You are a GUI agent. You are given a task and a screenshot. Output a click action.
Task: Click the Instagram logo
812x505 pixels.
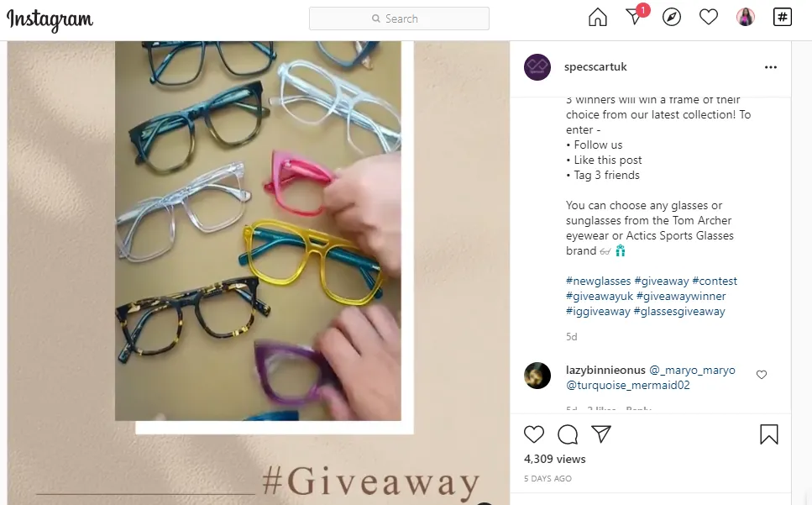point(50,19)
